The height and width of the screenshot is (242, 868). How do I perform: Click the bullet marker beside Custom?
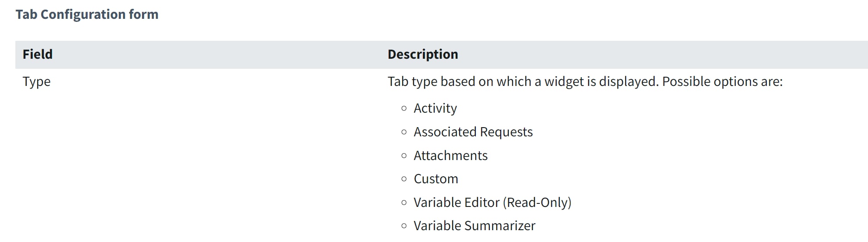point(404,179)
